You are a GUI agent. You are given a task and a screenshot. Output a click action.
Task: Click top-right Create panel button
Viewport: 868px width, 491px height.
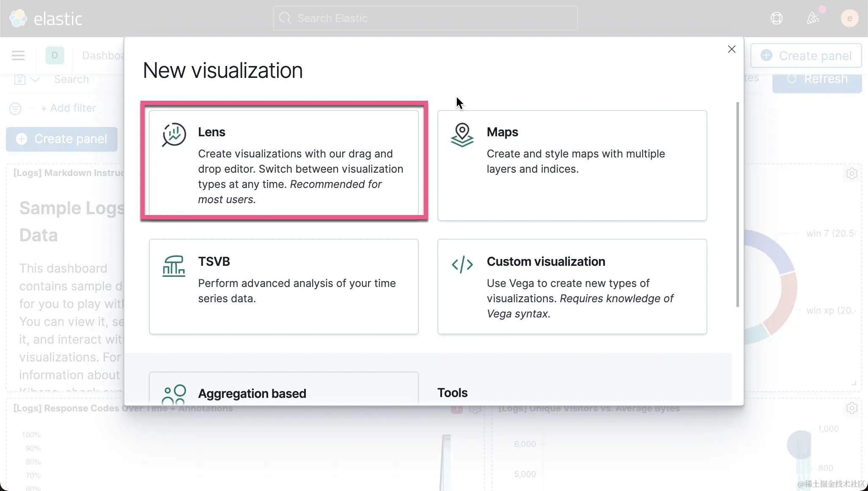tap(806, 55)
